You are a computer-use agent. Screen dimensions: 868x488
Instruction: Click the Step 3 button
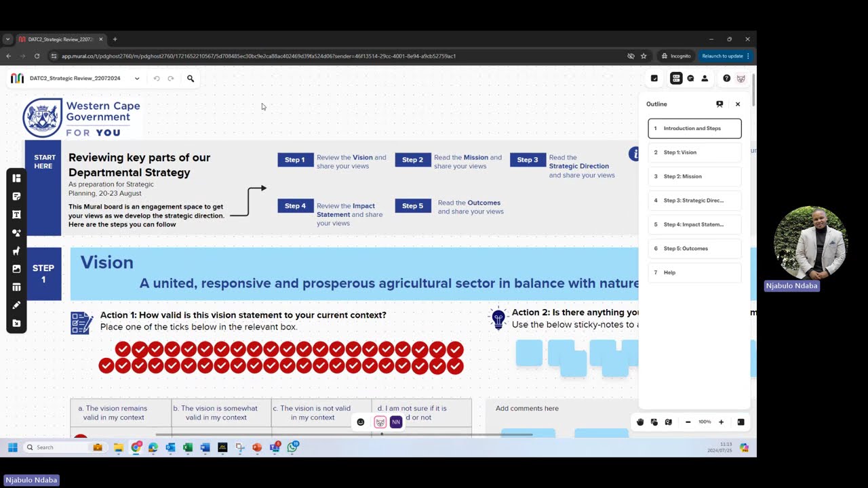[x=528, y=160]
